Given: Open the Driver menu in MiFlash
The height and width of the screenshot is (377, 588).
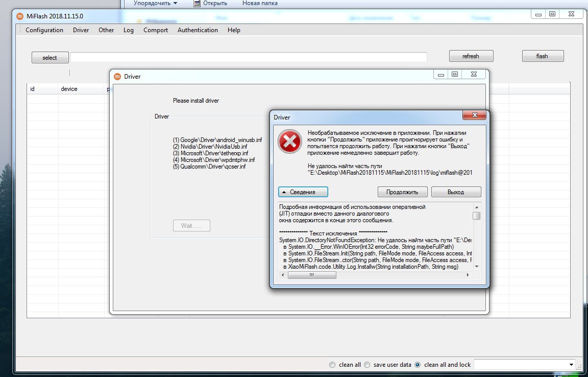Looking at the screenshot, I should click(x=81, y=30).
